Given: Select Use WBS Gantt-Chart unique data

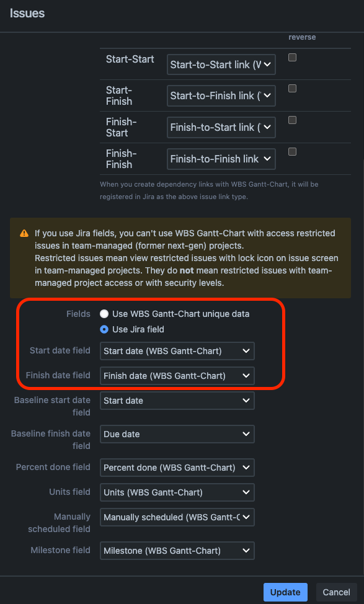Looking at the screenshot, I should [104, 314].
